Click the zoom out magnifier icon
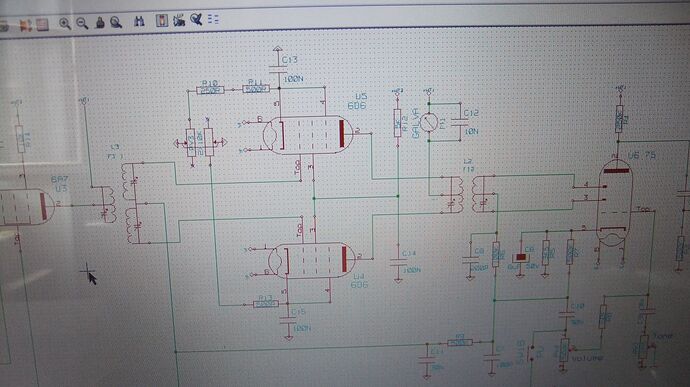 pyautogui.click(x=82, y=23)
